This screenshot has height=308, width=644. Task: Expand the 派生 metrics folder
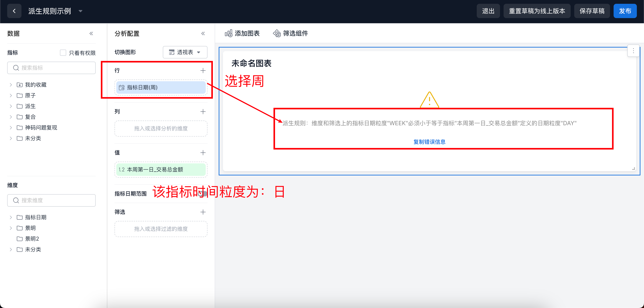click(11, 106)
